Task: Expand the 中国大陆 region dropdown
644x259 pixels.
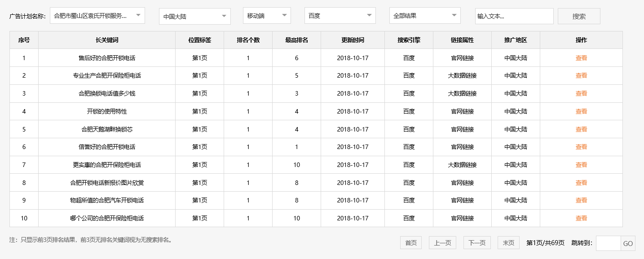Action: 194,17
